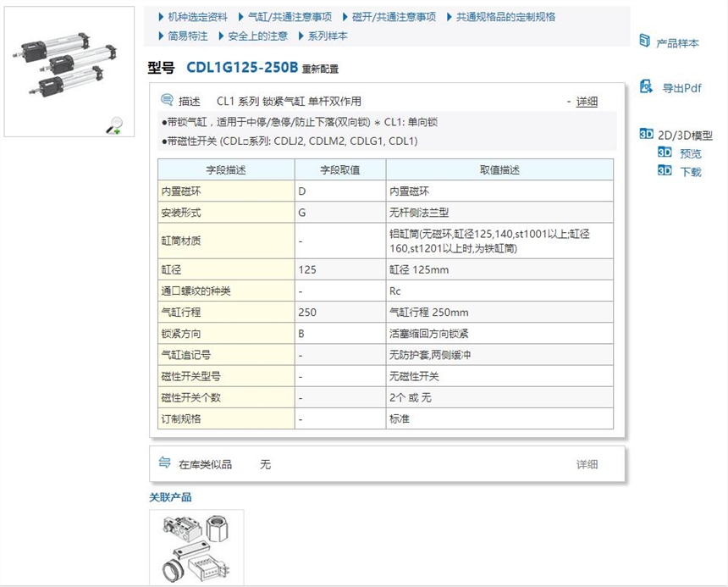
Task: Open the 机种选定资料 link
Action: [x=197, y=17]
